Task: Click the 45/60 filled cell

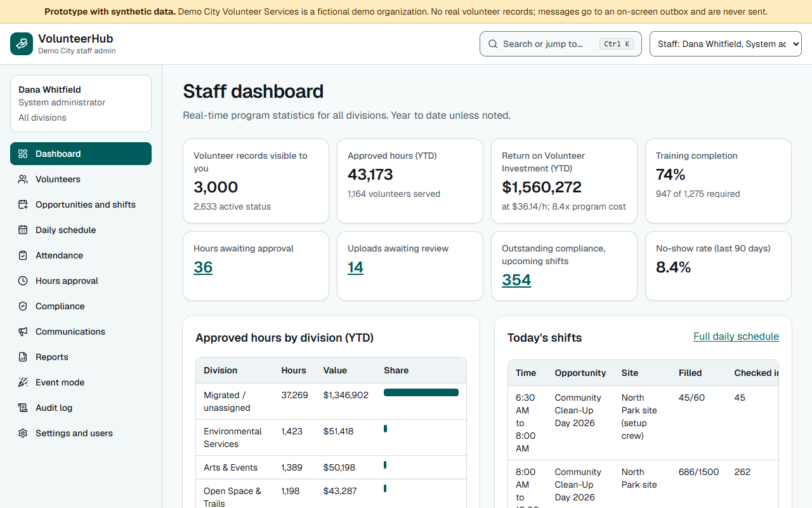Action: click(691, 398)
